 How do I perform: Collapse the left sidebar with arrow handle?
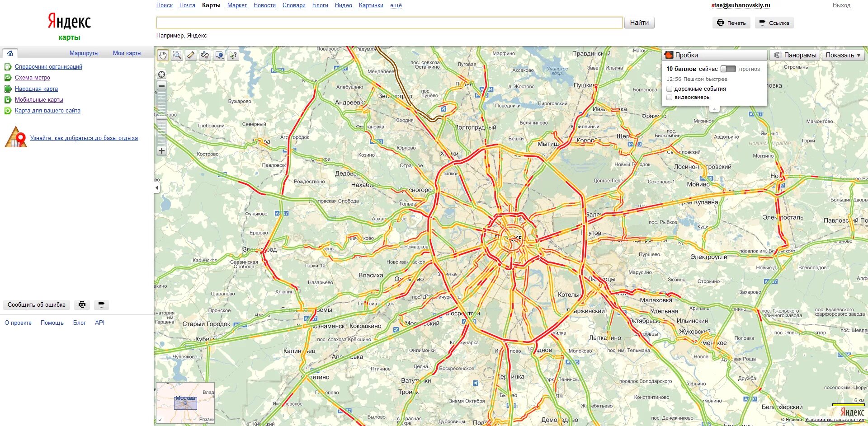[157, 187]
